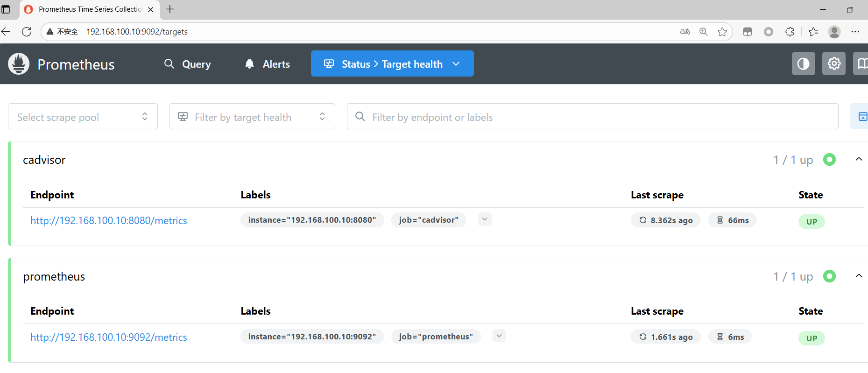Open a new browser tab
The image size is (868, 373).
170,9
